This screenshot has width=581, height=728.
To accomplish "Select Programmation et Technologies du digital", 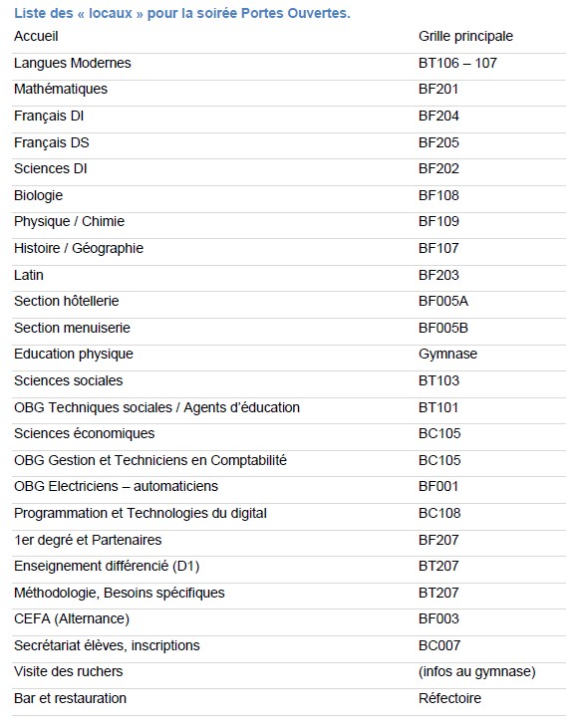I will coord(141,514).
